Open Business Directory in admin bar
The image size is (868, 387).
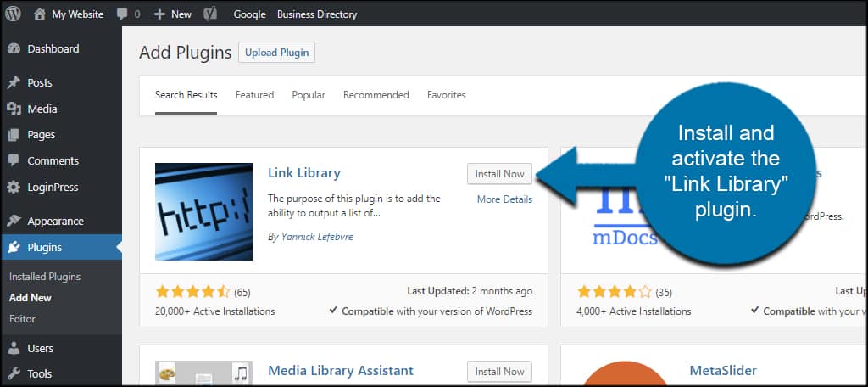pos(317,14)
